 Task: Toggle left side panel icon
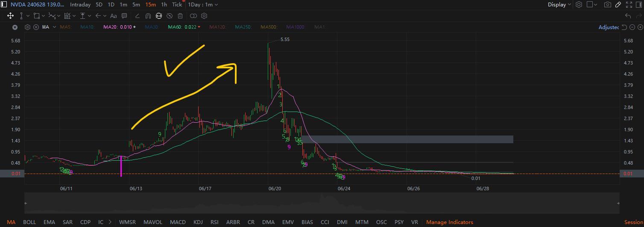click(4, 5)
